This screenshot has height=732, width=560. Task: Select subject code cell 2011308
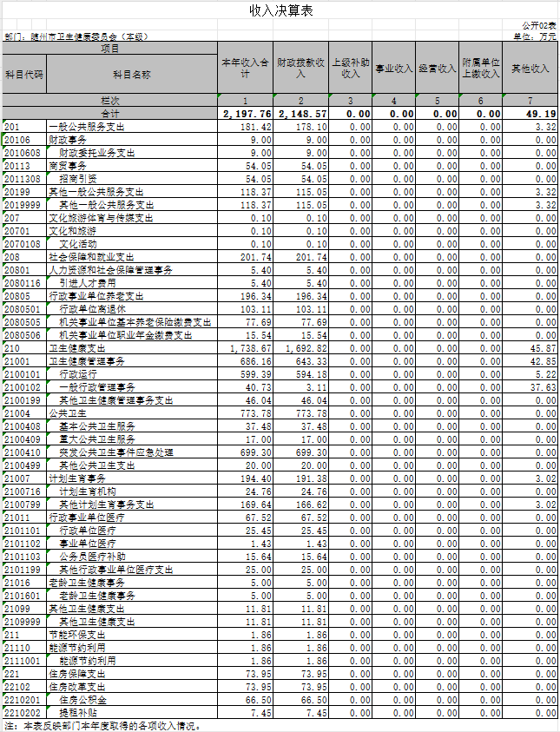point(24,179)
